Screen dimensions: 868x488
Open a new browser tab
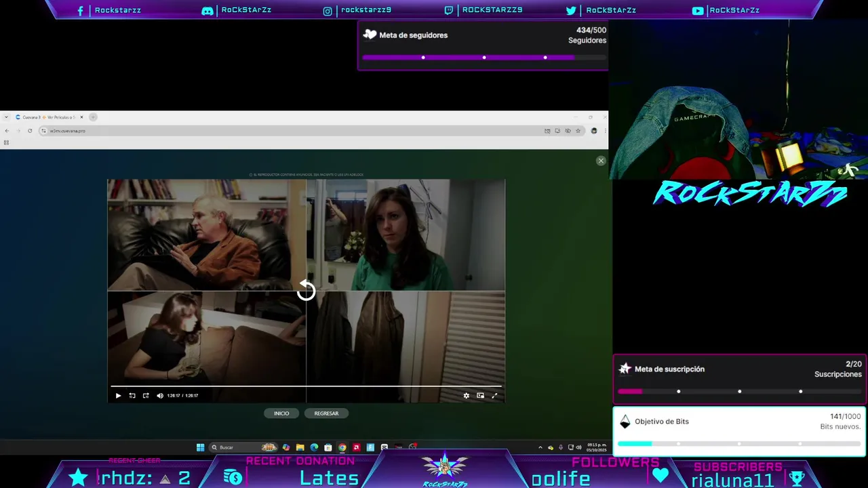pyautogui.click(x=93, y=117)
